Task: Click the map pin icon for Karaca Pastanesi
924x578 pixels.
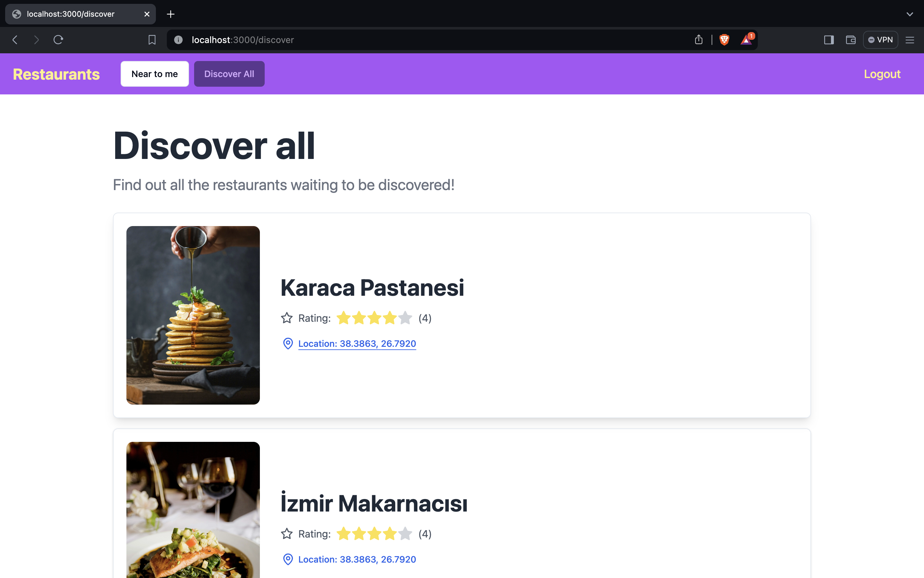Action: pos(288,344)
